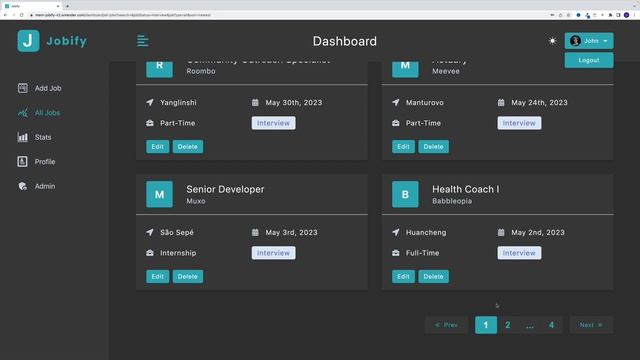Click the Profile sidebar icon
The height and width of the screenshot is (360, 640).
click(x=22, y=162)
